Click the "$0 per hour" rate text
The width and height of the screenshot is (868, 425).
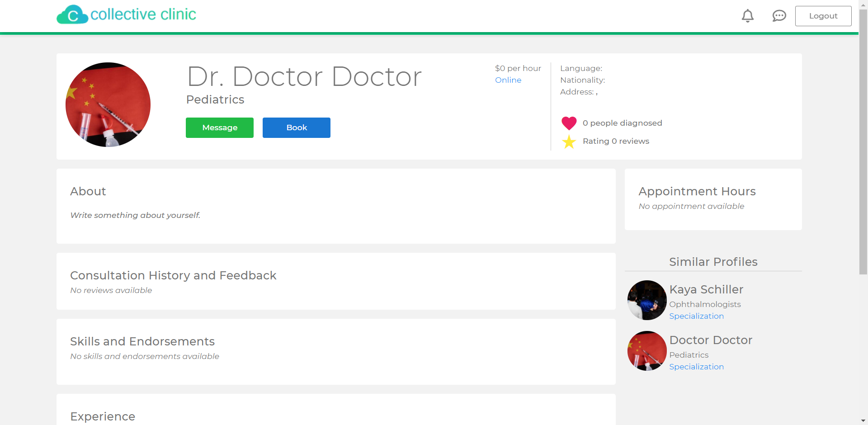pyautogui.click(x=518, y=68)
